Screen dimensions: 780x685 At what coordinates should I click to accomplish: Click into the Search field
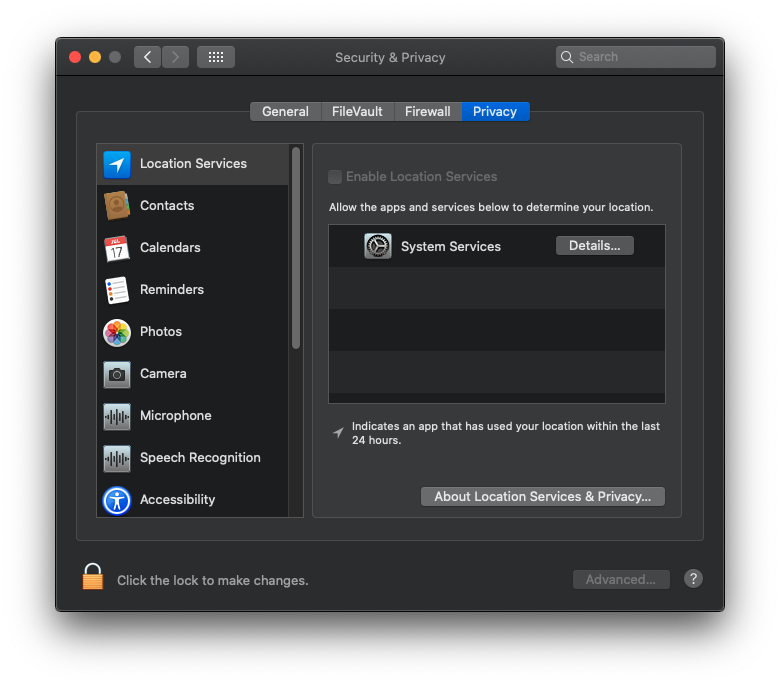[x=636, y=57]
